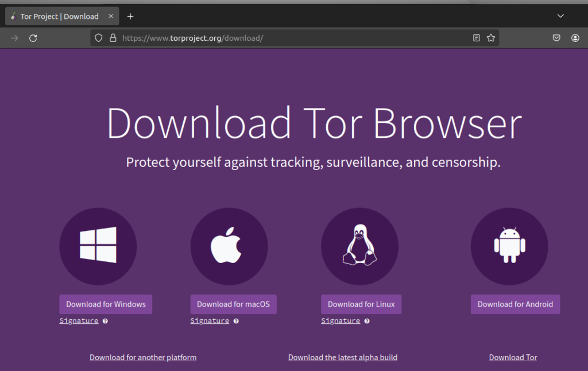Open the Pocket save icon
The image size is (588, 371).
556,38
